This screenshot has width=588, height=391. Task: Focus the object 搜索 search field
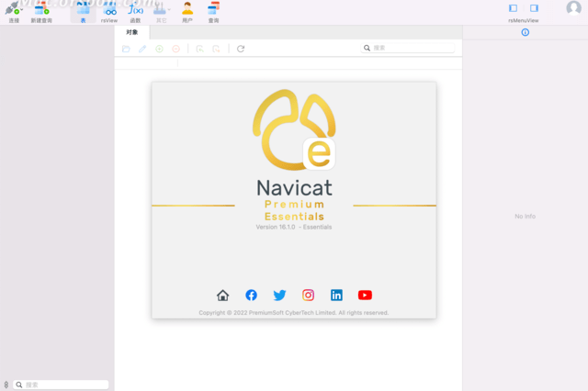(408, 48)
